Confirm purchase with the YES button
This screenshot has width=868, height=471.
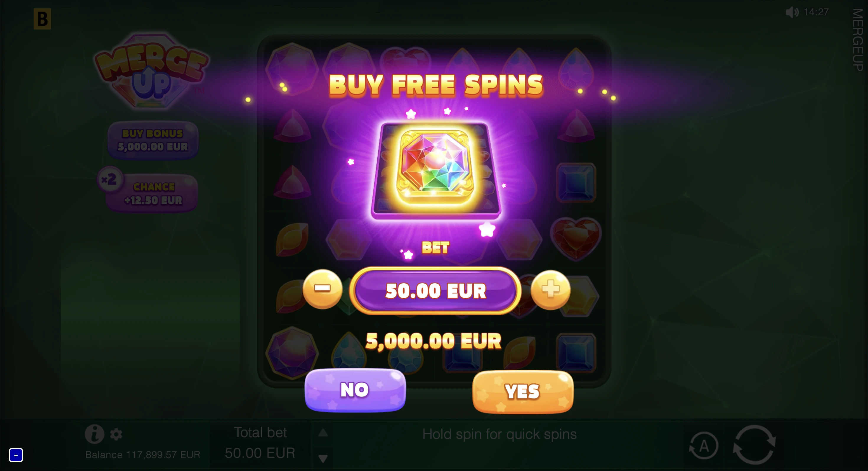(x=523, y=392)
